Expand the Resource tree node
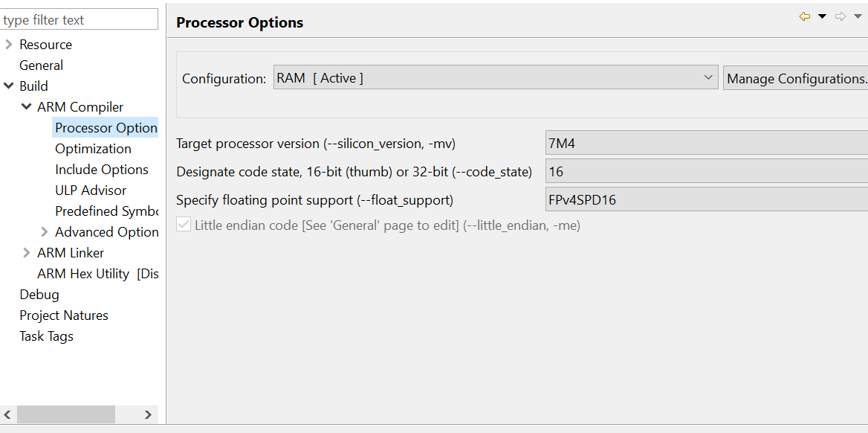 pos(8,45)
